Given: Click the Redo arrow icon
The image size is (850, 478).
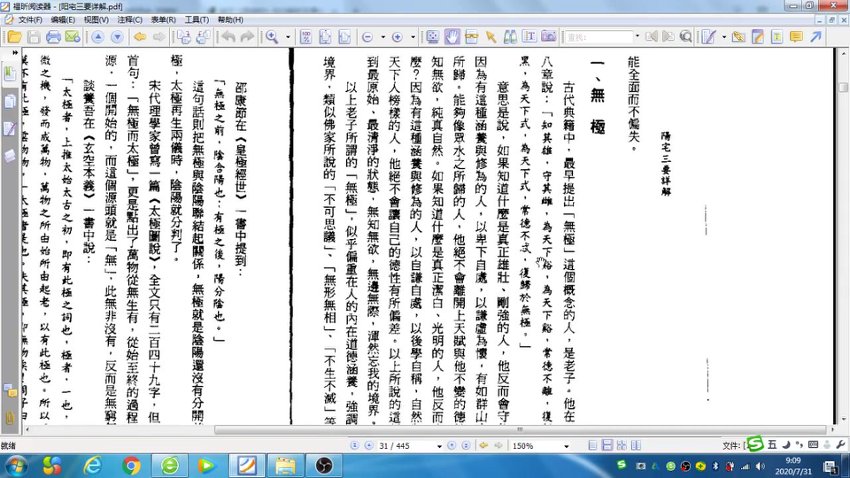Looking at the screenshot, I should (x=247, y=37).
